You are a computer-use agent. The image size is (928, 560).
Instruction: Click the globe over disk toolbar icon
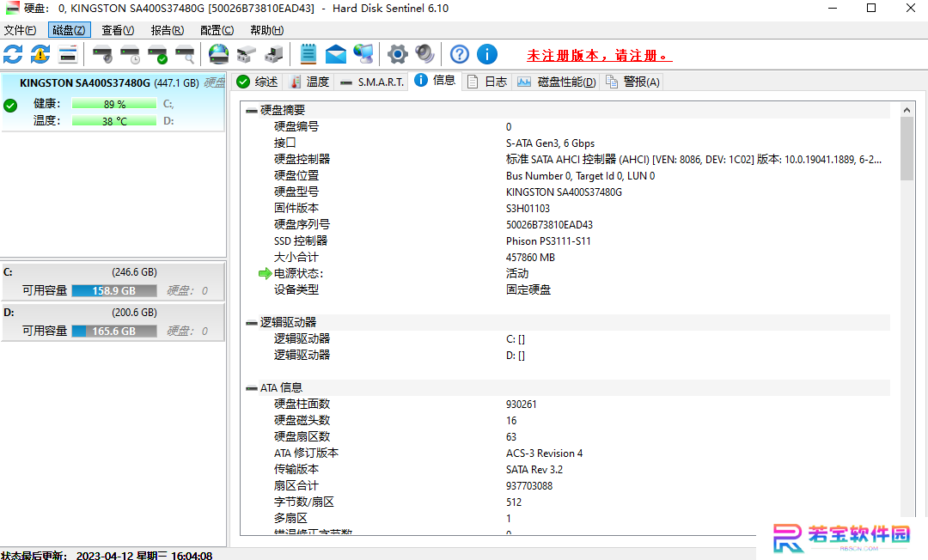click(x=219, y=54)
